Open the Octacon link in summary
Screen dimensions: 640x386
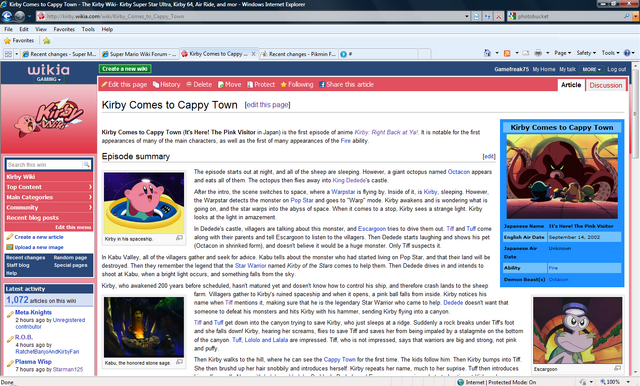[459, 172]
